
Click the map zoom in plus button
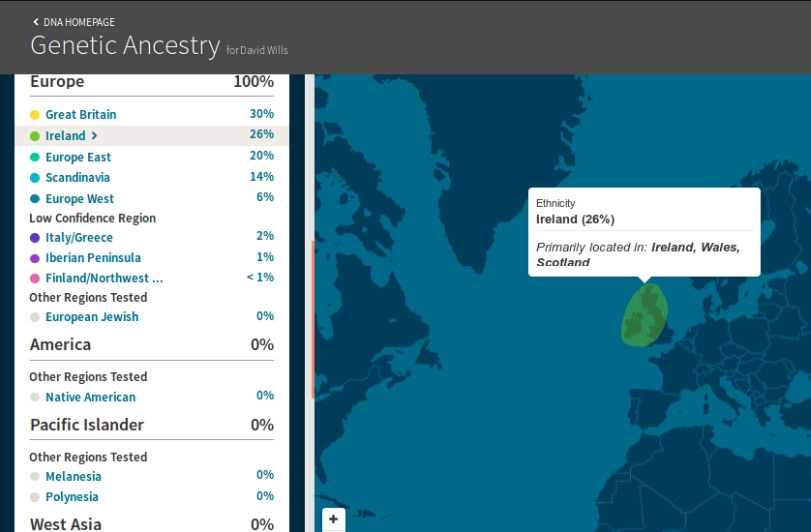[x=333, y=519]
